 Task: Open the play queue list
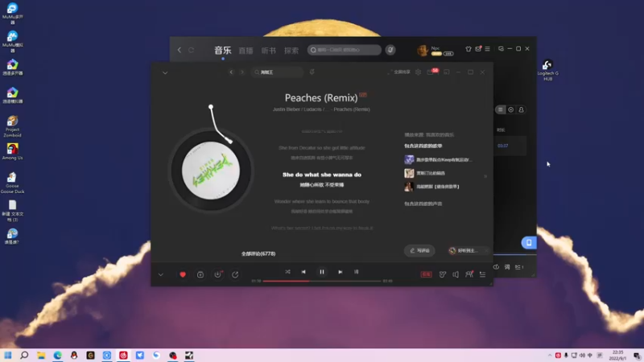[482, 274]
